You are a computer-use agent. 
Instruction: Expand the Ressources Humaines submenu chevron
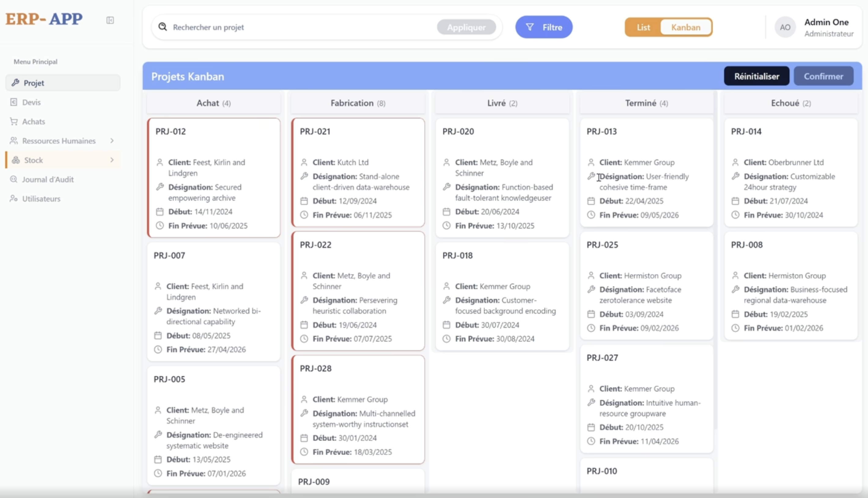(112, 141)
